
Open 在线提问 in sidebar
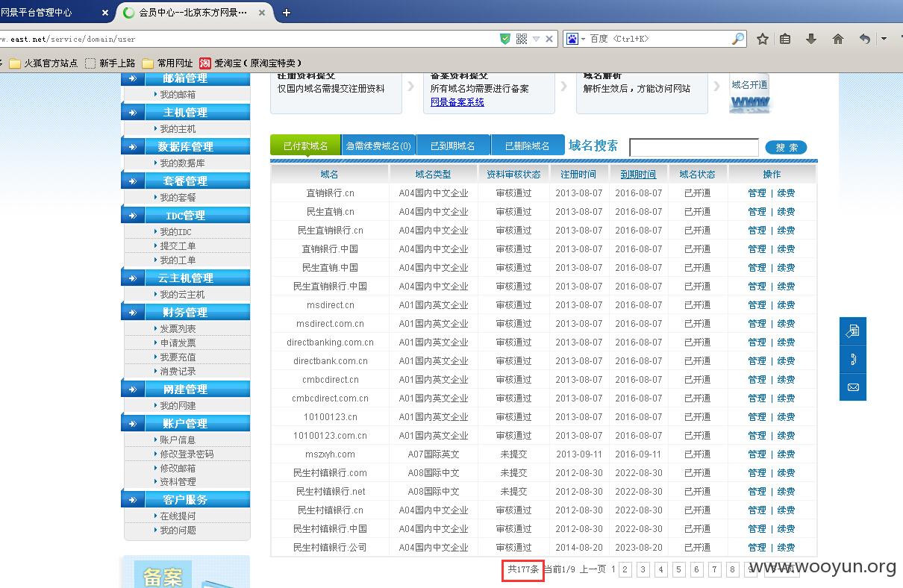[178, 516]
